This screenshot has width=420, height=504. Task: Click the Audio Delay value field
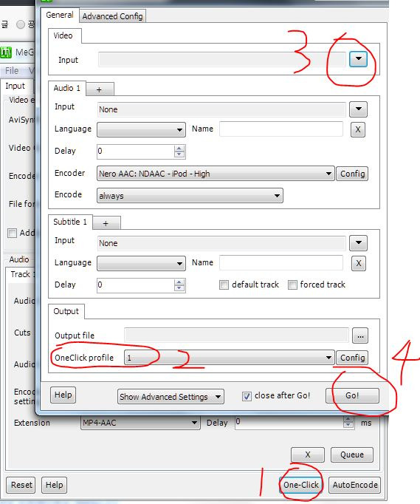click(x=136, y=151)
